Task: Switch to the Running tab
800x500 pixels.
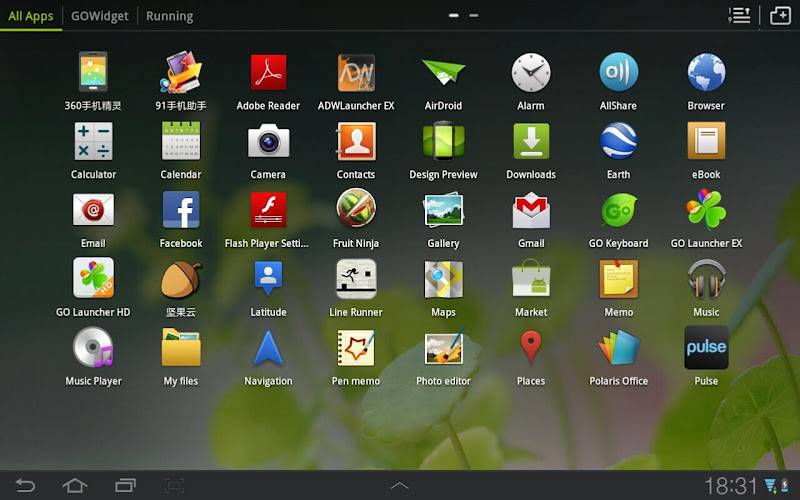Action: click(x=169, y=16)
